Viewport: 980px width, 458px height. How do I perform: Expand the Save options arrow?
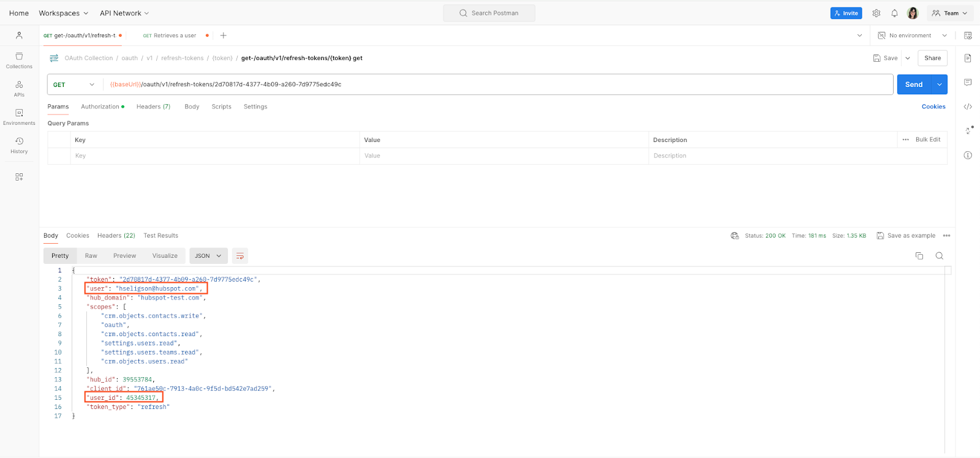(908, 58)
